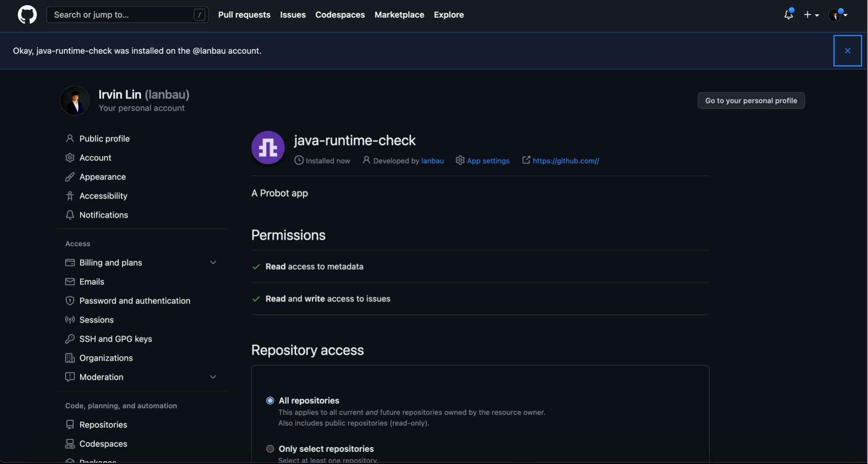Click Go to your personal profile button
868x464 pixels.
tap(751, 100)
